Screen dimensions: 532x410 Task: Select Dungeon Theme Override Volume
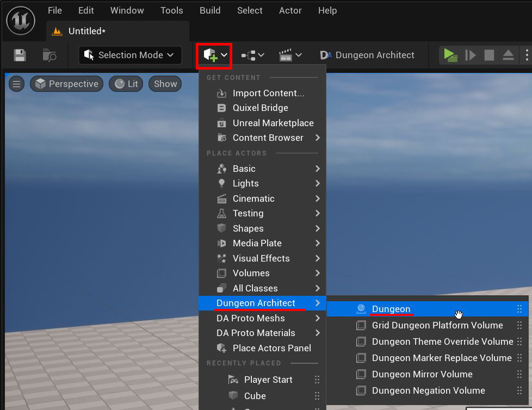click(x=428, y=341)
